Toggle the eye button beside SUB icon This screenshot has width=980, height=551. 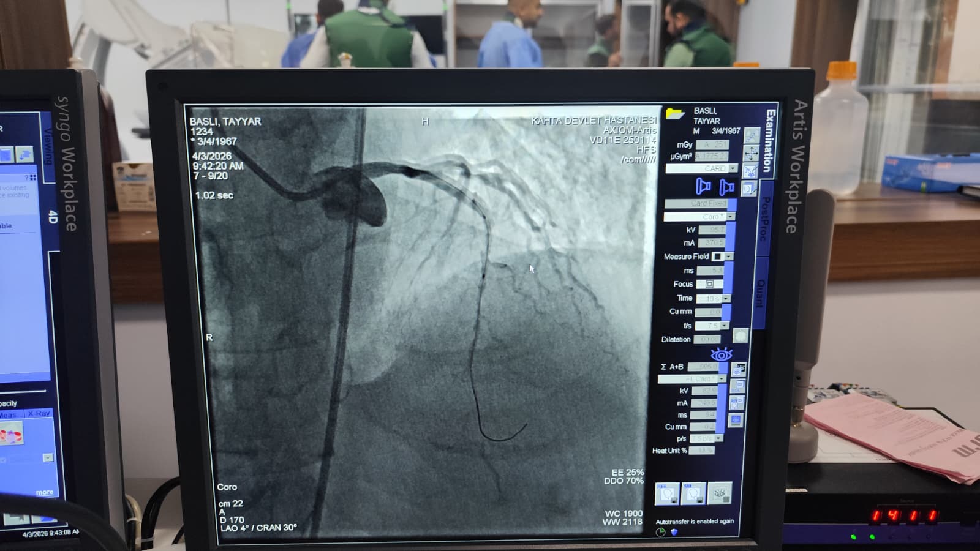(720, 493)
